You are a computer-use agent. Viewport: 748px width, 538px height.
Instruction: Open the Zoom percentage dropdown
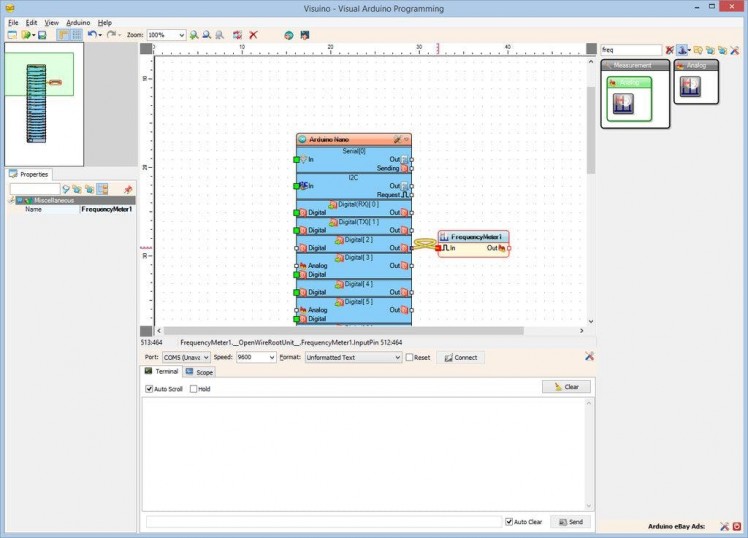click(x=180, y=35)
